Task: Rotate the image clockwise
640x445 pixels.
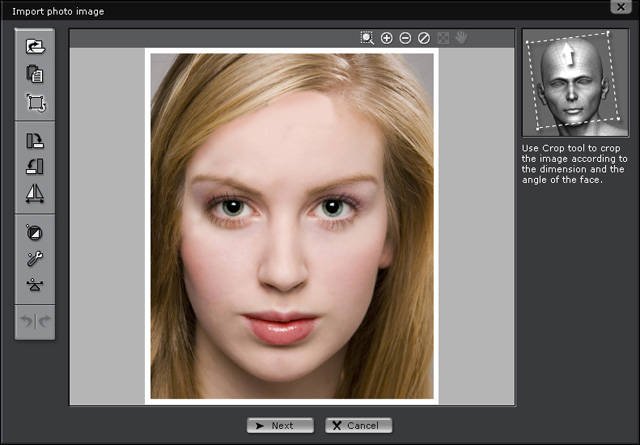Action: point(35,140)
